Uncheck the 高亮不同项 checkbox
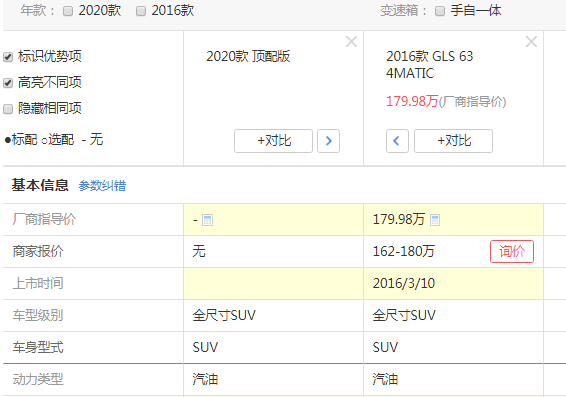Viewport: 566px width, 397px height. [x=8, y=83]
